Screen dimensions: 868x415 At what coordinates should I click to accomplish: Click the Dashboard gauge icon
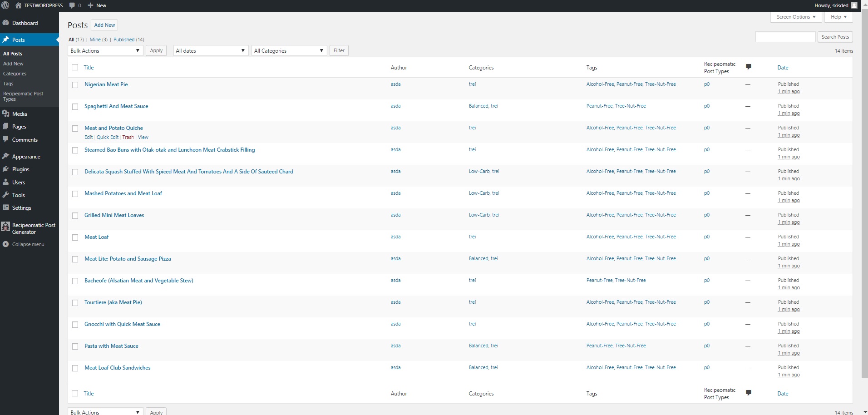[5, 23]
